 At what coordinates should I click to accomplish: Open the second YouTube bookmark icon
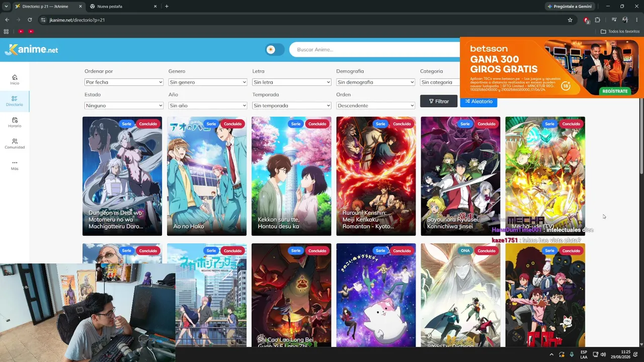31,31
